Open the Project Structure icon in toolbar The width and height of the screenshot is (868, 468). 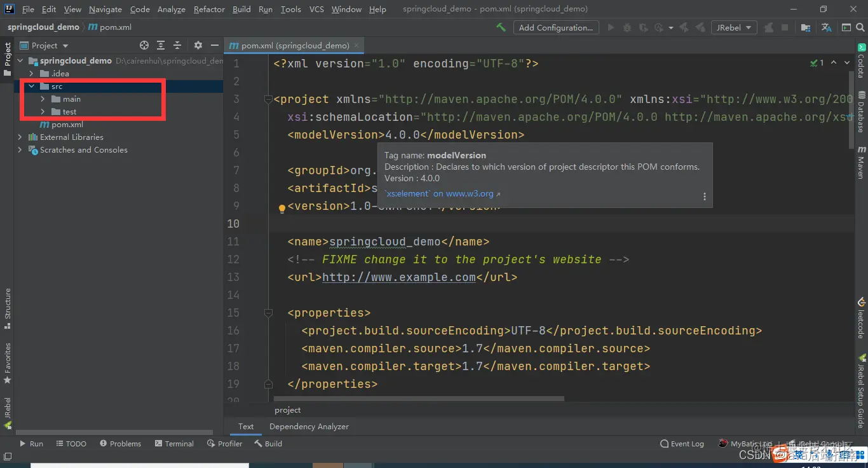click(x=805, y=27)
